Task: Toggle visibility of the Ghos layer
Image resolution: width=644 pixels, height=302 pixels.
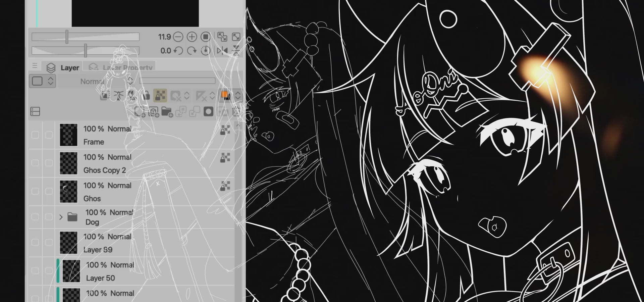Action: tap(35, 191)
